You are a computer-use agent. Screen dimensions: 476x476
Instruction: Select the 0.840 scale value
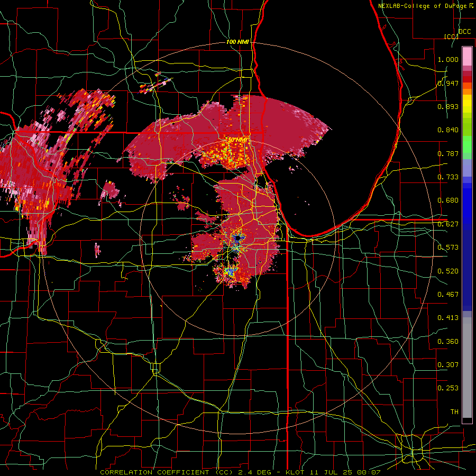point(448,130)
